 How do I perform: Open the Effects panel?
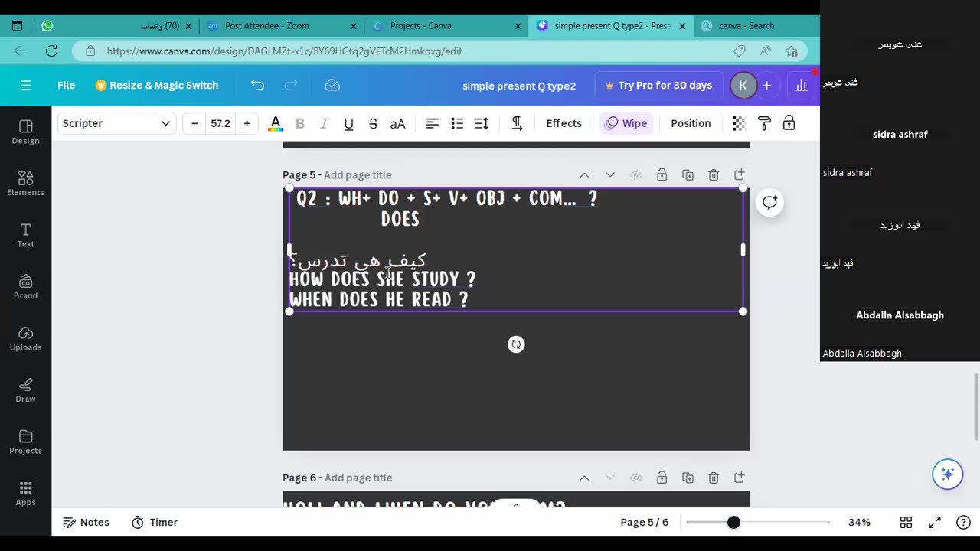tap(563, 123)
